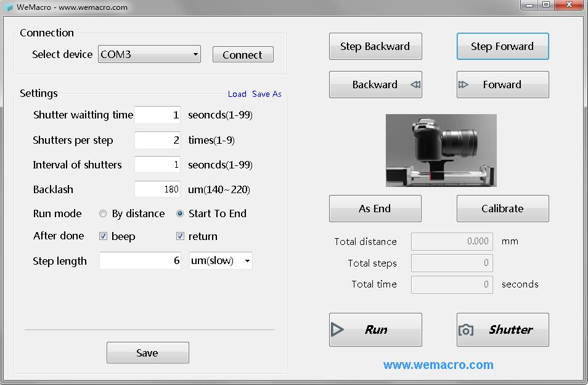This screenshot has width=588, height=385.
Task: Focus the Step length input field
Action: (x=141, y=260)
